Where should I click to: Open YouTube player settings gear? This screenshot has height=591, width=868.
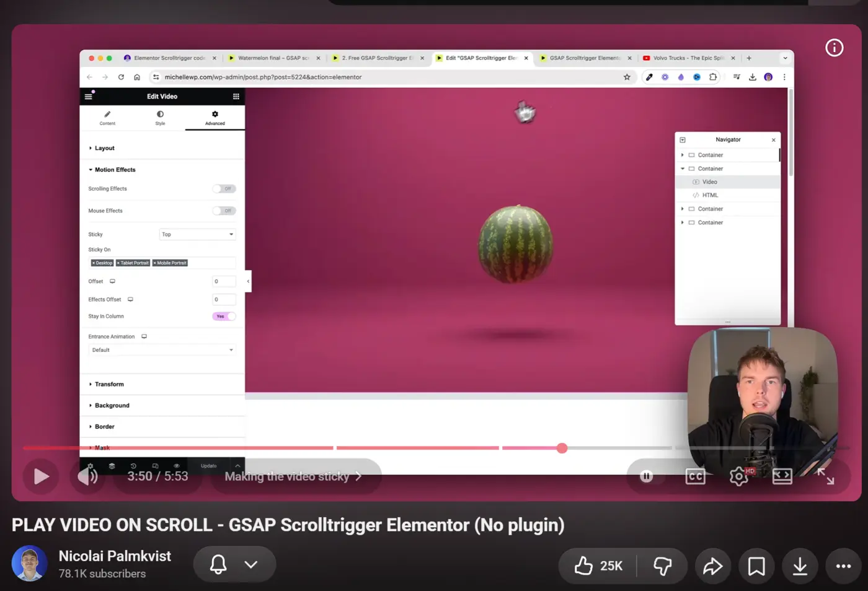[x=739, y=476]
